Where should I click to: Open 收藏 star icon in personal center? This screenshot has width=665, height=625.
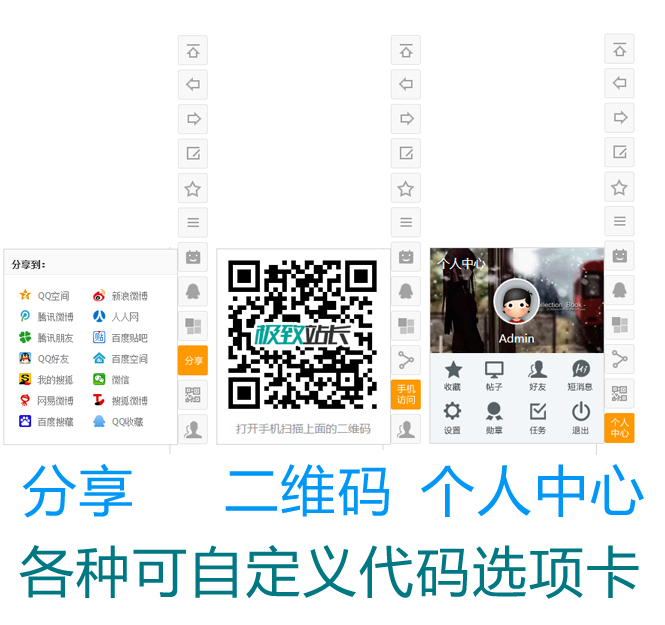(453, 375)
